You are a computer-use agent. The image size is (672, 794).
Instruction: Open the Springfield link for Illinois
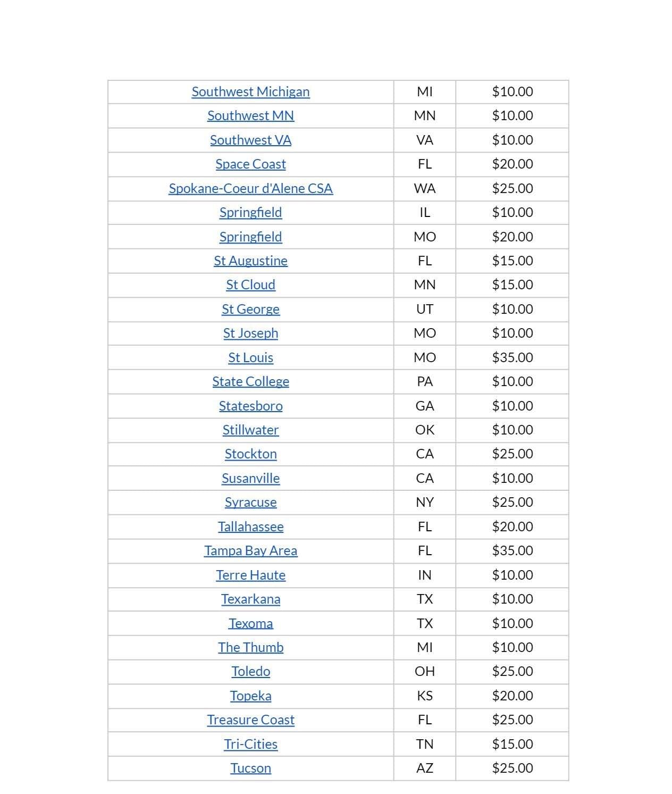click(x=250, y=213)
